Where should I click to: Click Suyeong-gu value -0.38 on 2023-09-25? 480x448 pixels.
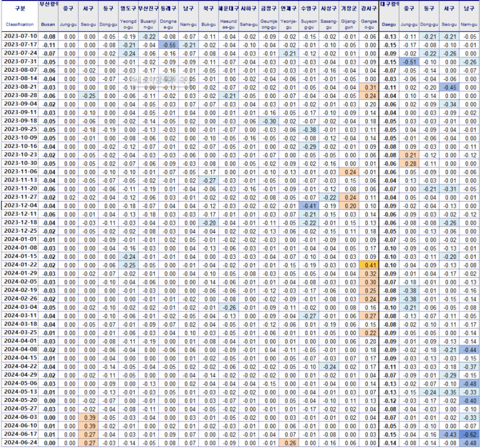309,130
